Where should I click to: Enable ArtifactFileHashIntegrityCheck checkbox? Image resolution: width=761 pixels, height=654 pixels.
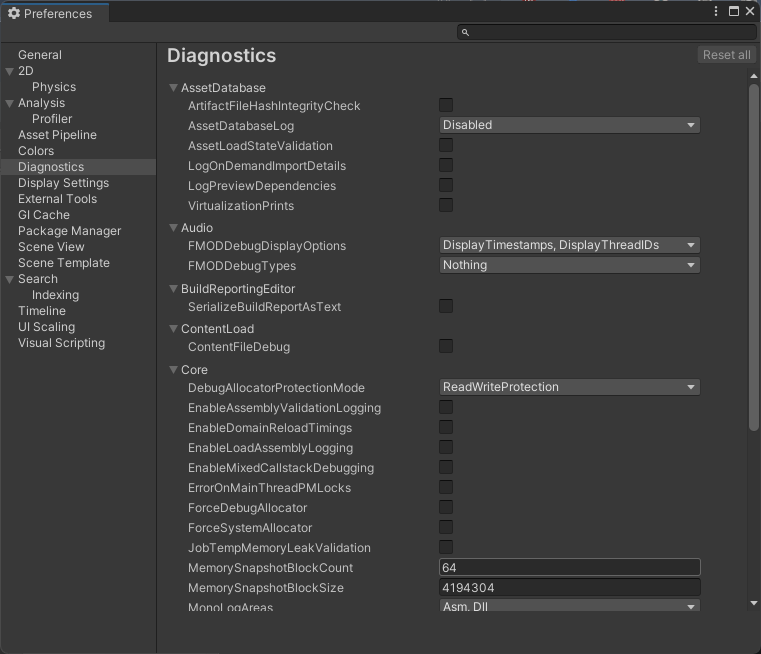coord(446,105)
